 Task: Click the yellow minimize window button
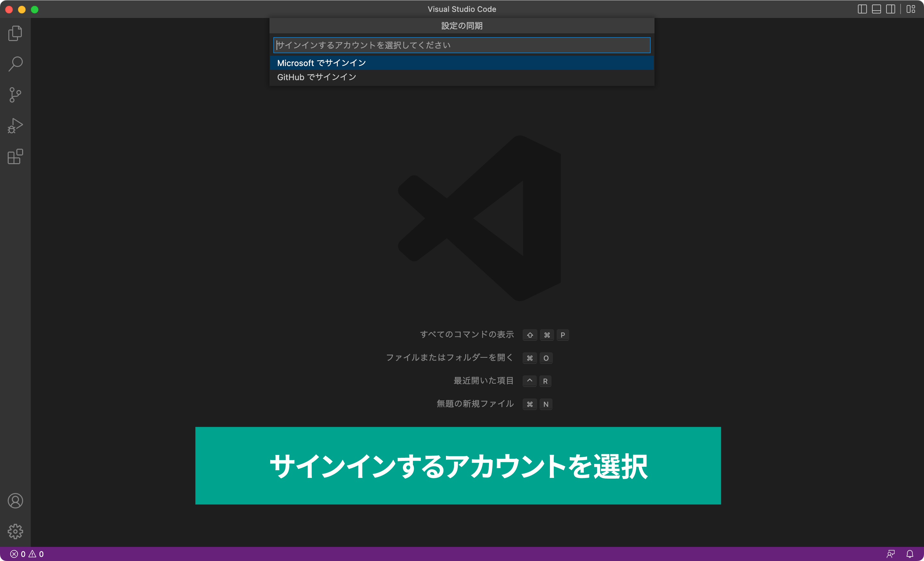point(22,9)
